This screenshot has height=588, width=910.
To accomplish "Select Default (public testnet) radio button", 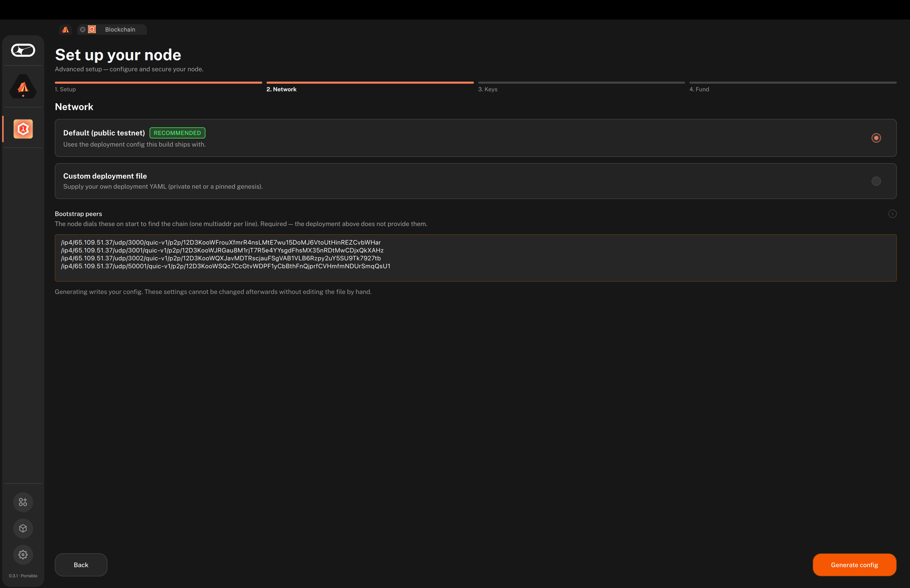I will [876, 138].
